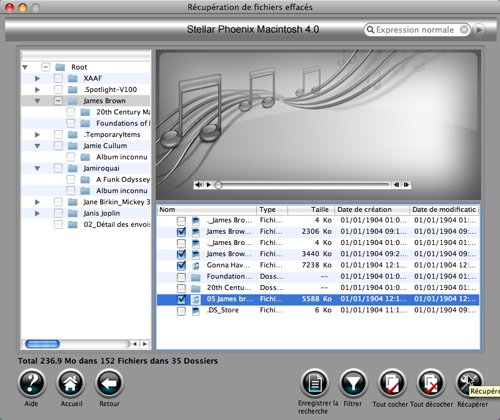Expand the .TemporaryItems folder
Viewport: 500px width, 420px height.
[37, 135]
